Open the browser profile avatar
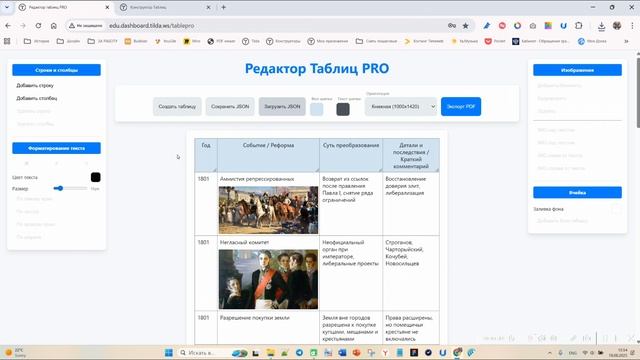The image size is (640, 360). (x=617, y=26)
